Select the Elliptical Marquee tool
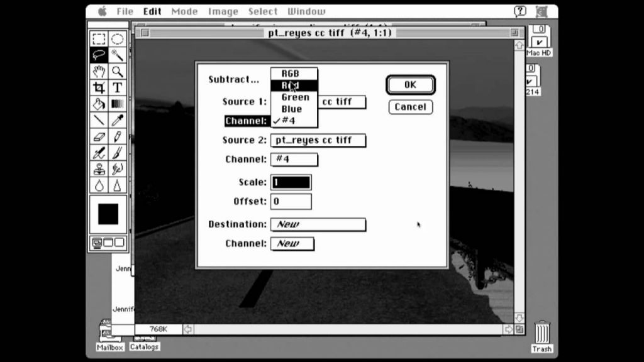Screen dimensions: 644x362 coord(117,39)
